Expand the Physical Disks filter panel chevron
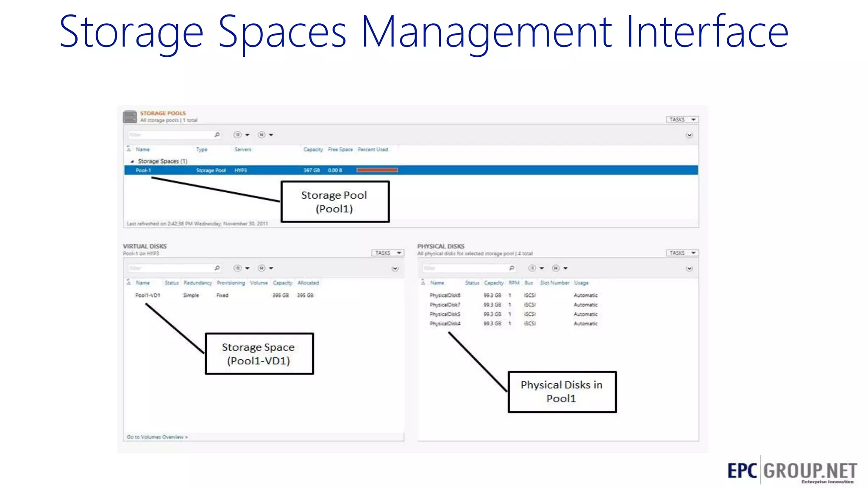Image resolution: width=868 pixels, height=488 pixels. (x=690, y=269)
